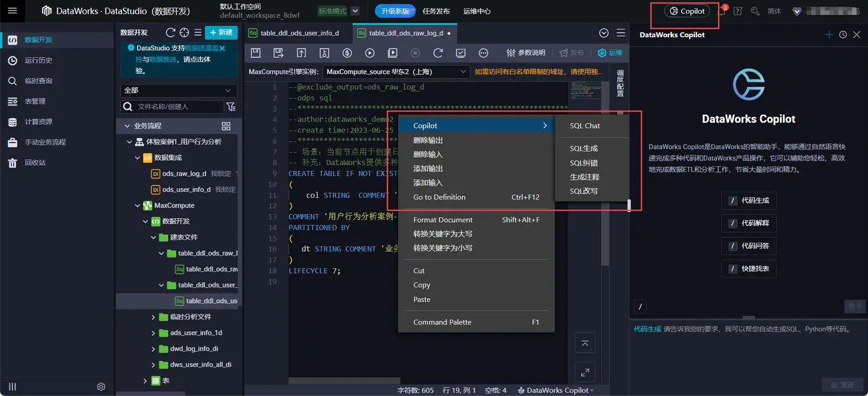Collapse the 数据集成 folder
The image size is (868, 396).
(138, 158)
